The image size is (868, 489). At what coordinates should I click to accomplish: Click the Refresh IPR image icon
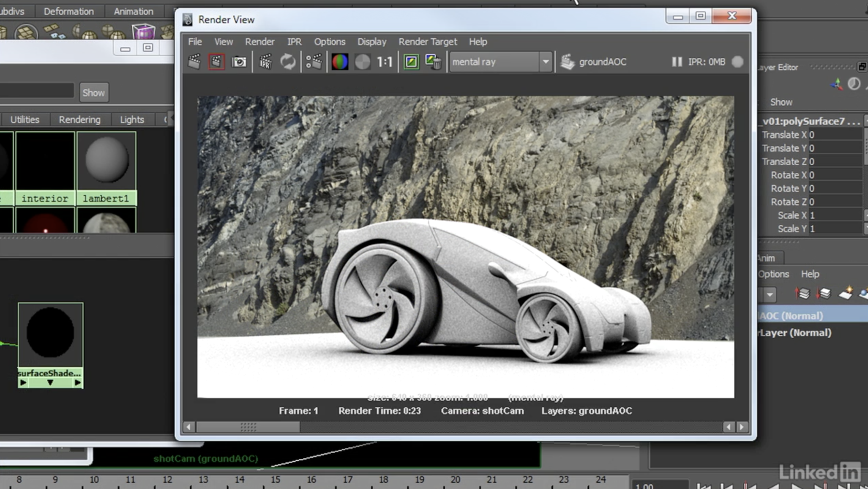288,62
